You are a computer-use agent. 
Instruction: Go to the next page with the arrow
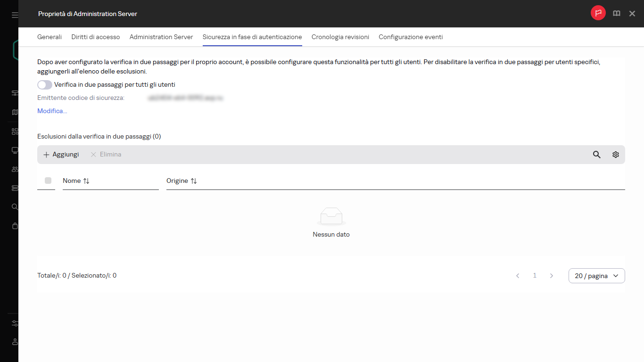[551, 275]
